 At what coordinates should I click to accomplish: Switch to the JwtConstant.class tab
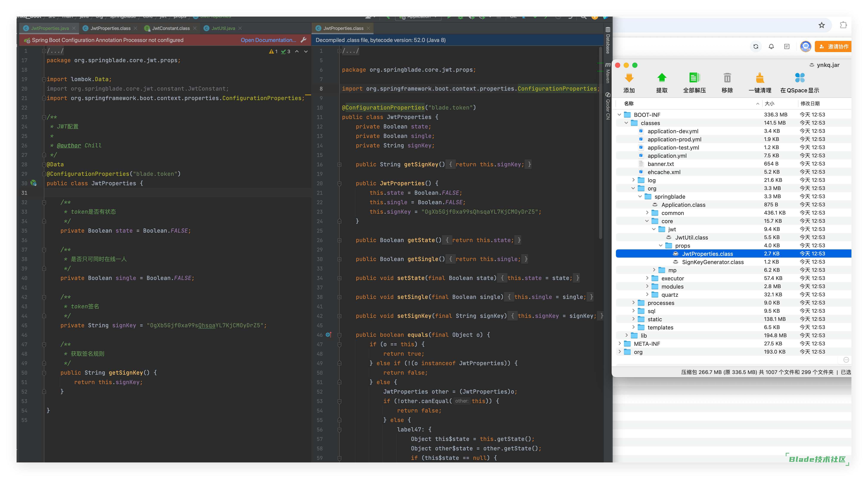(x=170, y=28)
